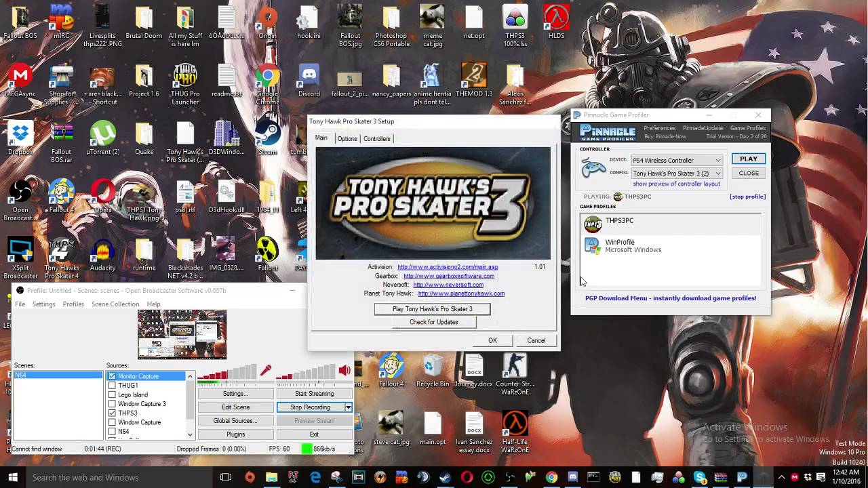Open Task View in taskbar
This screenshot has height=488, width=868.
226,477
